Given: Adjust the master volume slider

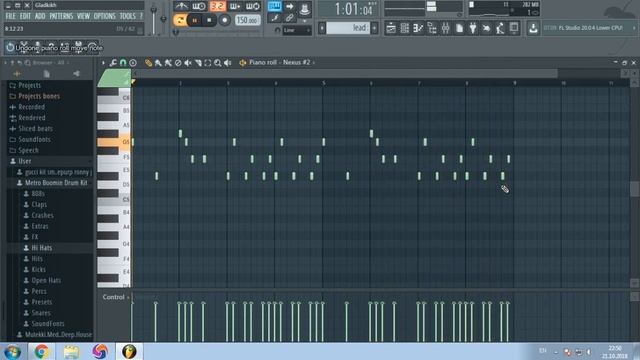Looking at the screenshot, I should click(153, 18).
